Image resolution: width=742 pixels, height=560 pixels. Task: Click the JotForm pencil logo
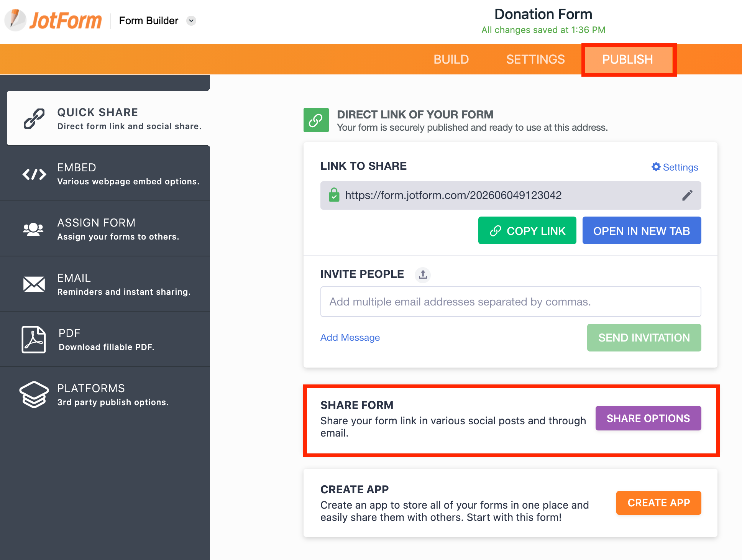(x=15, y=20)
